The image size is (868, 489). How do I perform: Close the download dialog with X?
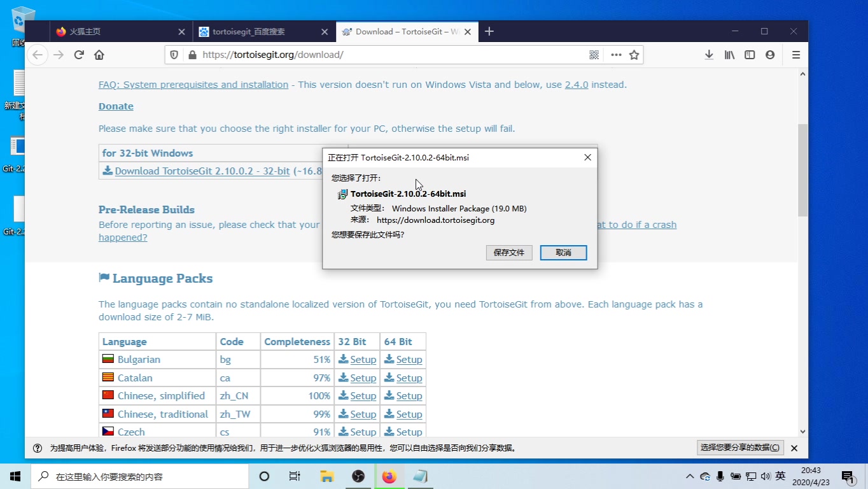click(x=588, y=157)
